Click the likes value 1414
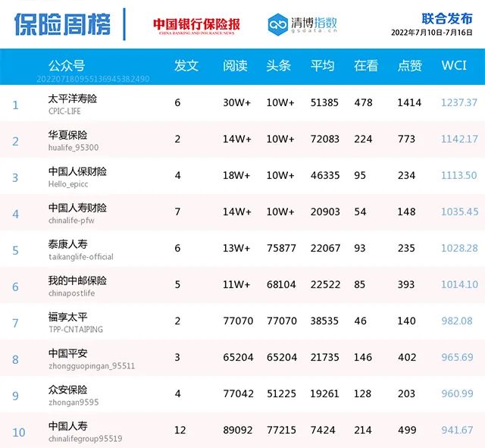Screen dimensions: 485x448 click(409, 102)
